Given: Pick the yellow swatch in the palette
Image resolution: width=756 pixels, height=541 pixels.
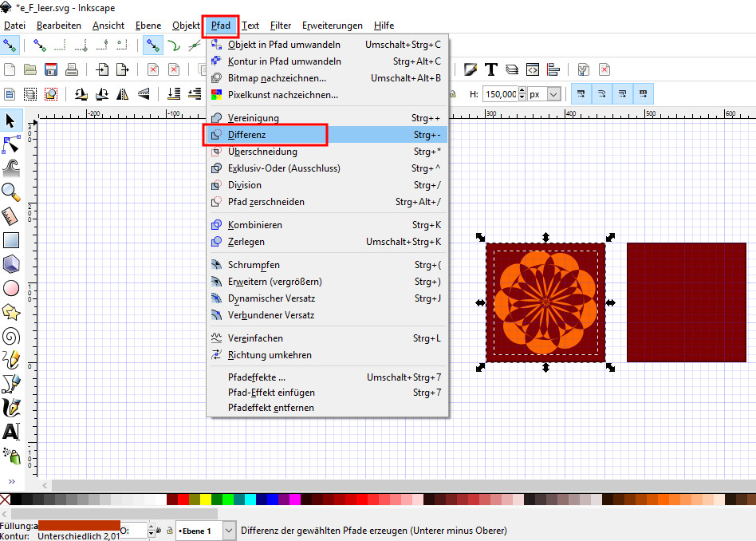Looking at the screenshot, I should point(204,500).
